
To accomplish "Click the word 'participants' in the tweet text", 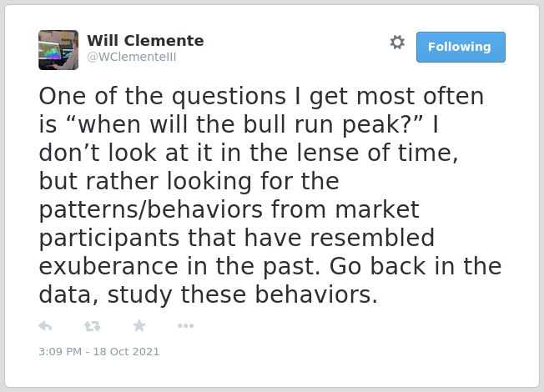I will point(109,239).
